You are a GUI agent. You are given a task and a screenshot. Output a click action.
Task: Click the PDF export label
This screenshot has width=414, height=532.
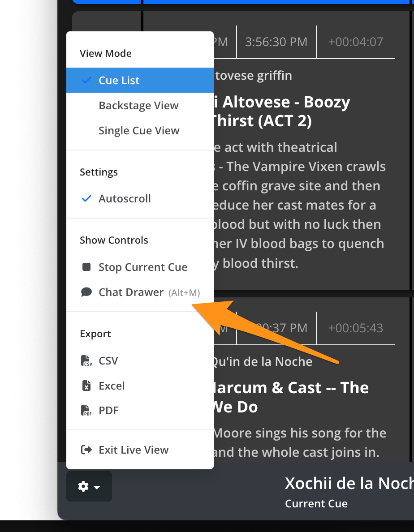(109, 411)
